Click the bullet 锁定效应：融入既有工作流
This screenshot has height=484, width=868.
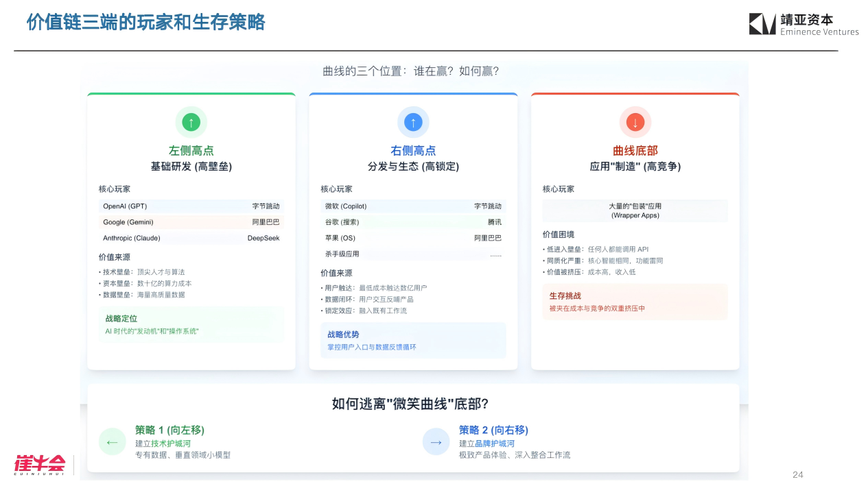tap(364, 311)
